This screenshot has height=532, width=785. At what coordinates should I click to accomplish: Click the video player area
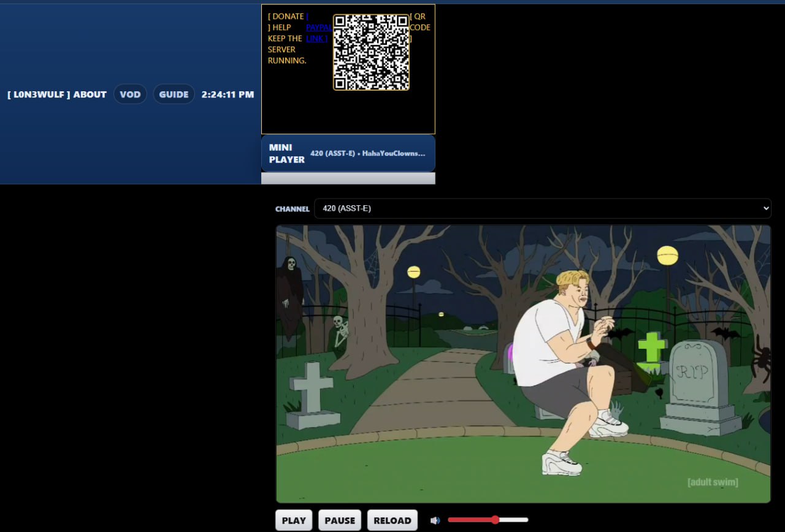[x=523, y=364]
